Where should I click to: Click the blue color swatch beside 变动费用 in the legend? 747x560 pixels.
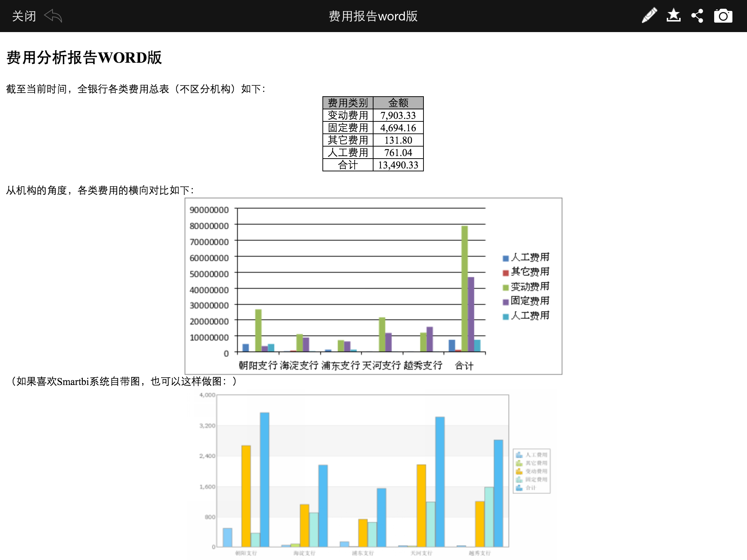506,288
